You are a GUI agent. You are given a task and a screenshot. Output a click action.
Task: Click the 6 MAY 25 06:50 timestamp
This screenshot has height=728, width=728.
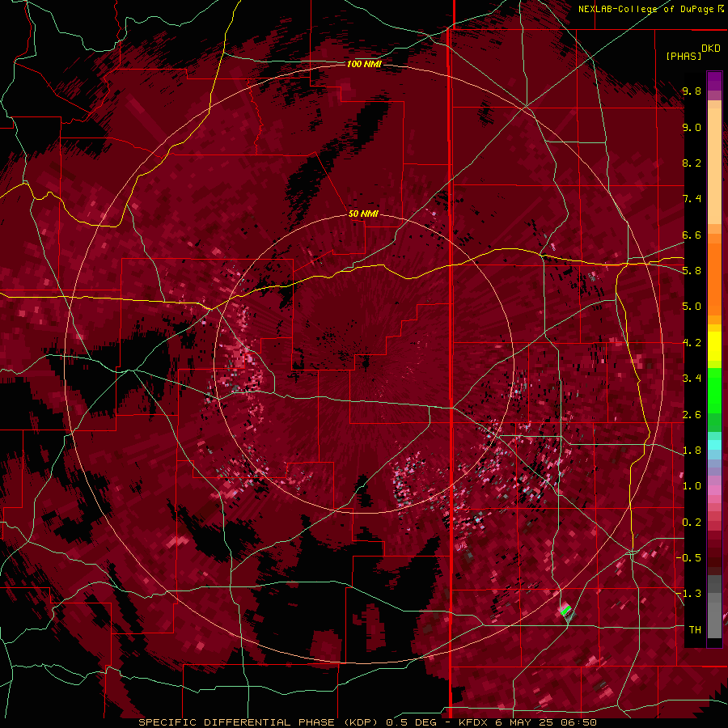coord(546,722)
